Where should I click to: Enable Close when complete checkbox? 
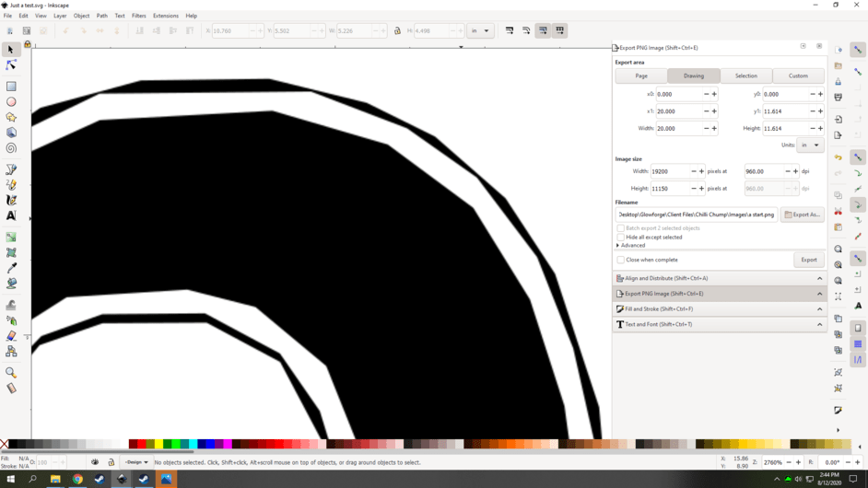[621, 260]
